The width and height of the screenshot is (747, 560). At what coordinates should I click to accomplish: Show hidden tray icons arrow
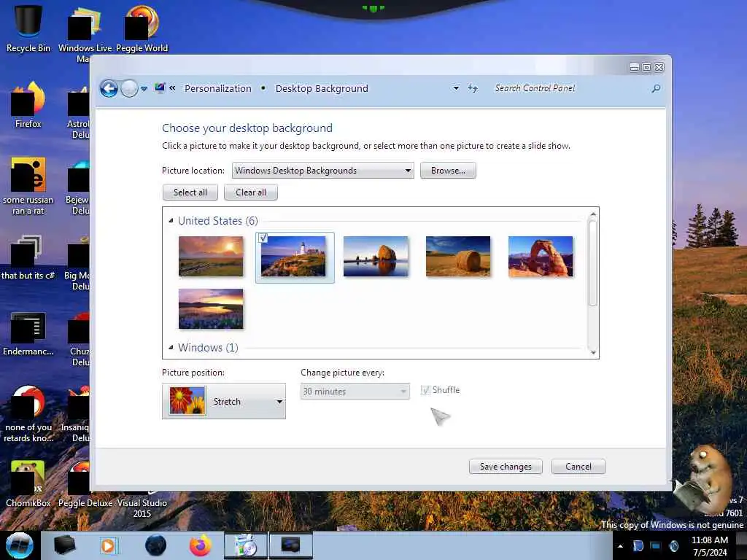pyautogui.click(x=620, y=546)
